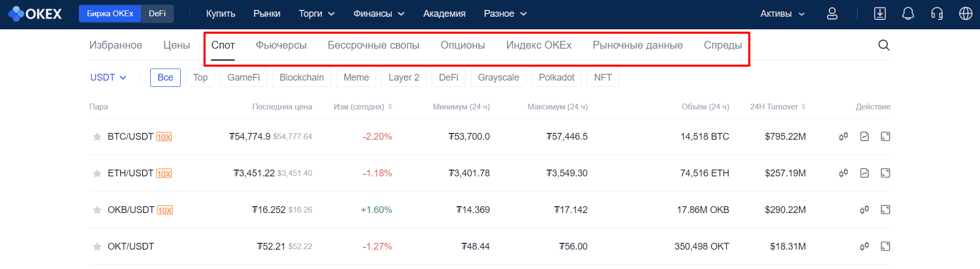The height and width of the screenshot is (269, 980).
Task: Open the OKT/USDT detail icon
Action: point(885,246)
